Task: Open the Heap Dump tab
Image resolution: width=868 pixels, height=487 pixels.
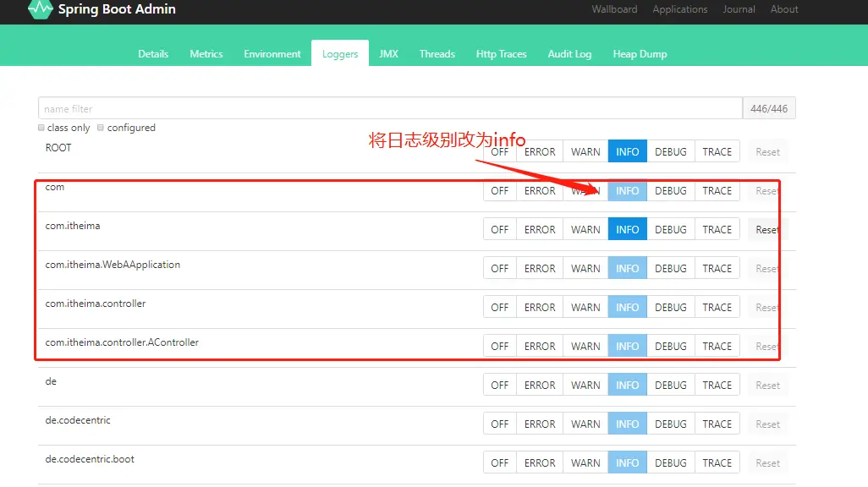Action: (640, 53)
